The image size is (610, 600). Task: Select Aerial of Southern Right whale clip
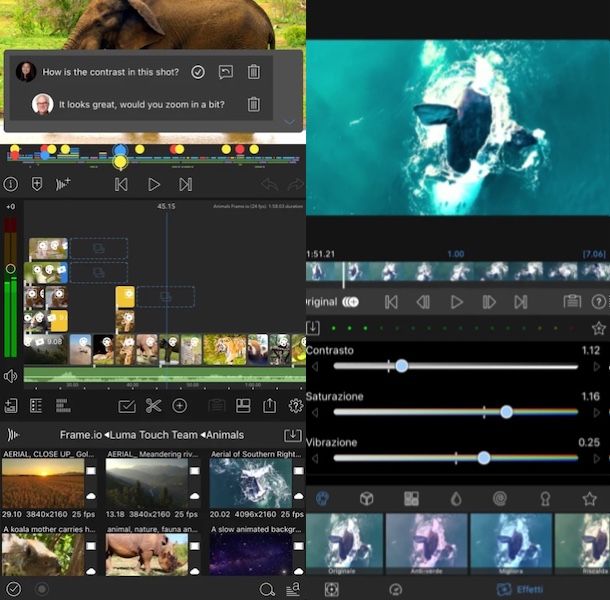(x=251, y=483)
